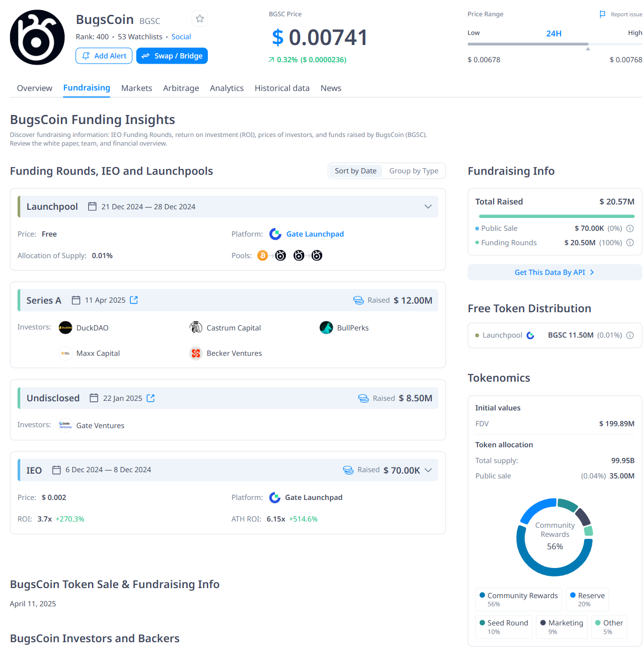The width and height of the screenshot is (644, 647).
Task: Click the Report issue flag icon
Action: (x=603, y=14)
